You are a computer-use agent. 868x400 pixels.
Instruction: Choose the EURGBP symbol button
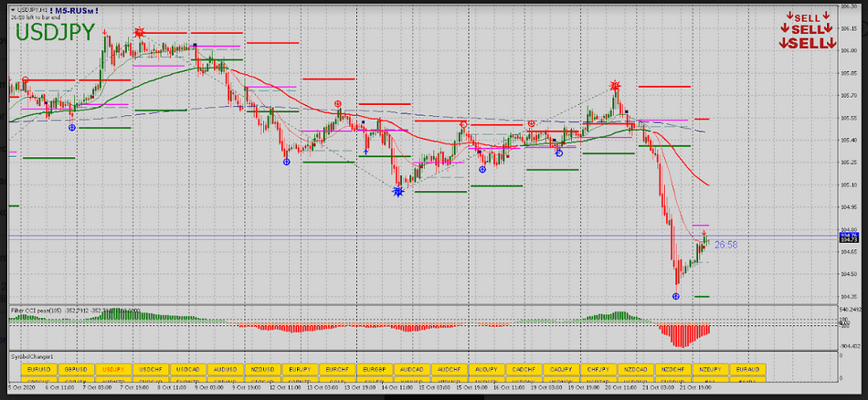(x=375, y=369)
